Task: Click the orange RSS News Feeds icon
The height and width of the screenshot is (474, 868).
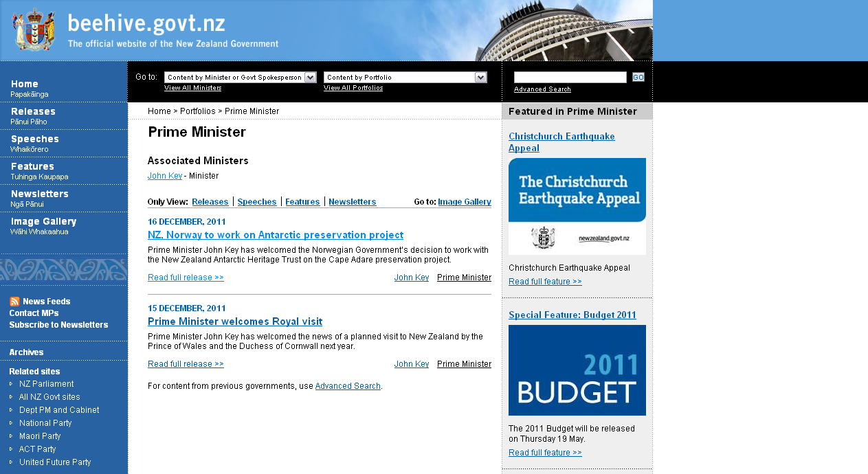Action: [14, 302]
